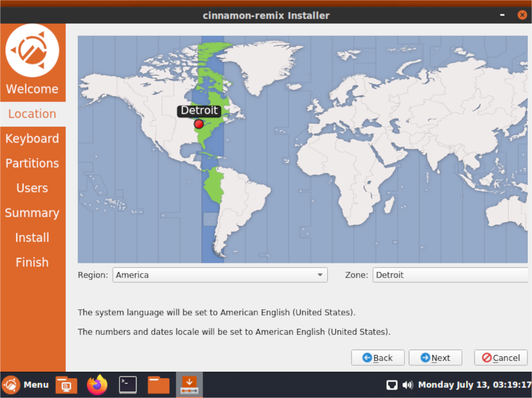Viewport: 532px width, 398px height.
Task: Cancel the installation
Action: click(x=501, y=358)
